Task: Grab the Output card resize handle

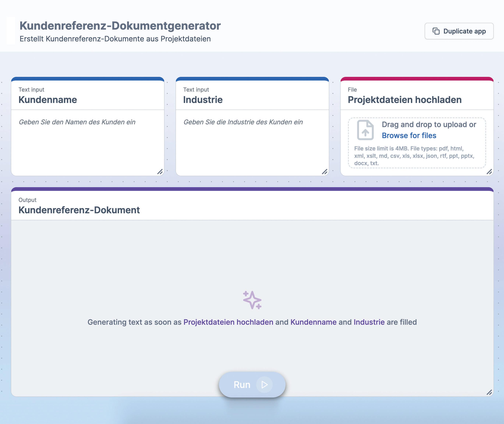Action: [x=489, y=392]
